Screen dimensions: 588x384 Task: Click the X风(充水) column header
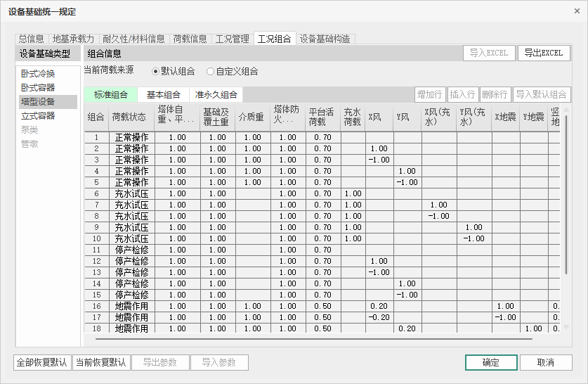click(439, 117)
